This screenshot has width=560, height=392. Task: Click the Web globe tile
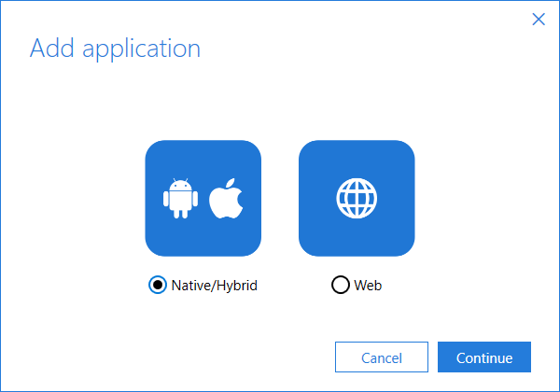pos(357,198)
